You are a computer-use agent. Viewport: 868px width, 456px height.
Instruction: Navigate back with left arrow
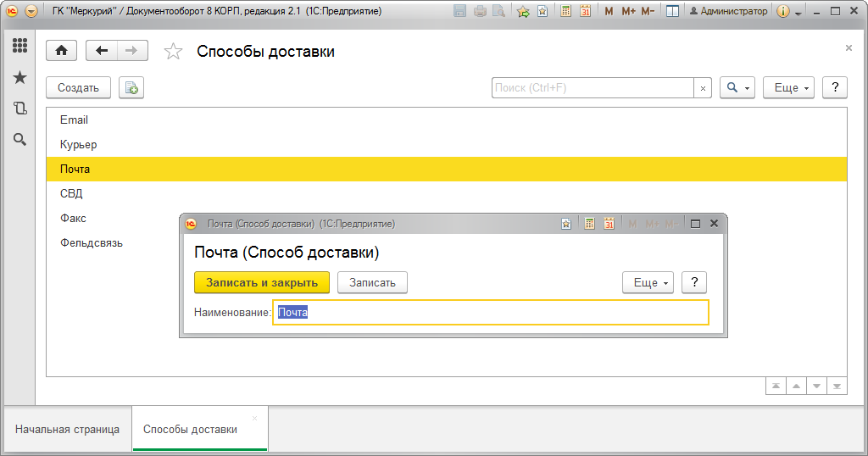coord(102,50)
